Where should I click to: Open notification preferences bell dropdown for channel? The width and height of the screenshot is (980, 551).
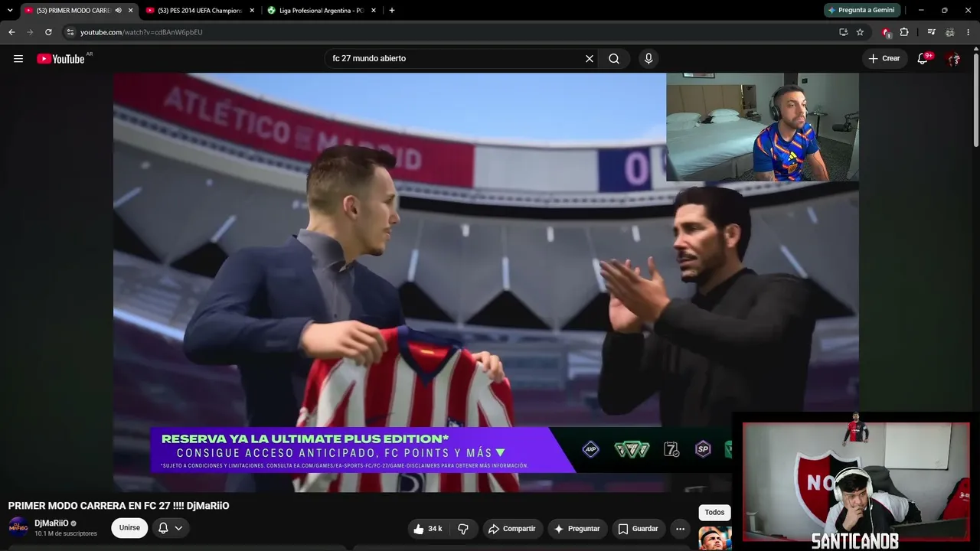click(170, 528)
